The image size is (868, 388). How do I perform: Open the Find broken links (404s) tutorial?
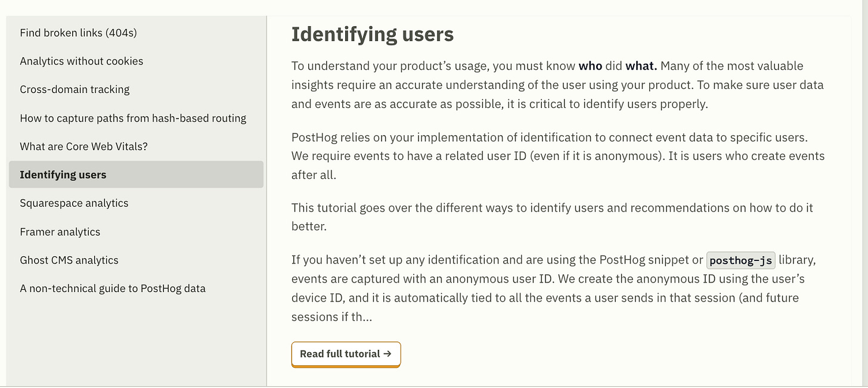tap(78, 33)
